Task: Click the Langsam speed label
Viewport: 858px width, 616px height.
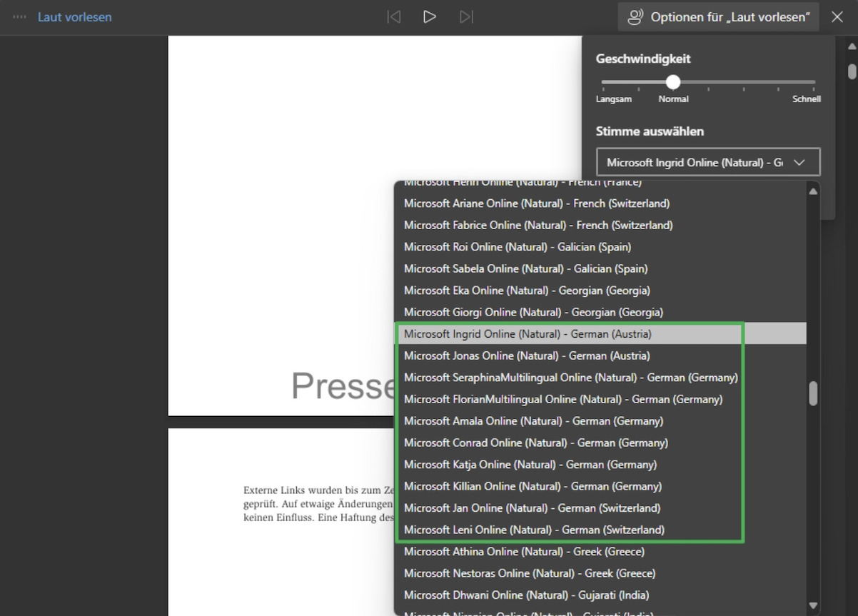Action: pos(614,99)
